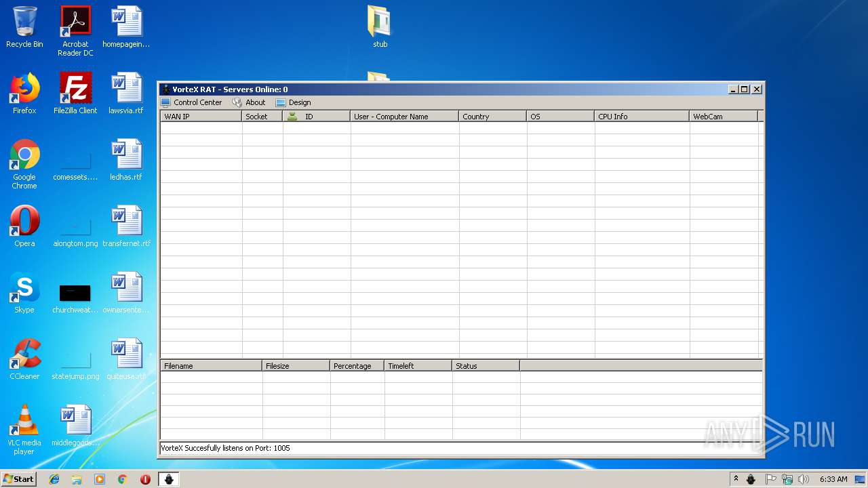Select the FileZilla Client desktop shortcut

[75, 94]
